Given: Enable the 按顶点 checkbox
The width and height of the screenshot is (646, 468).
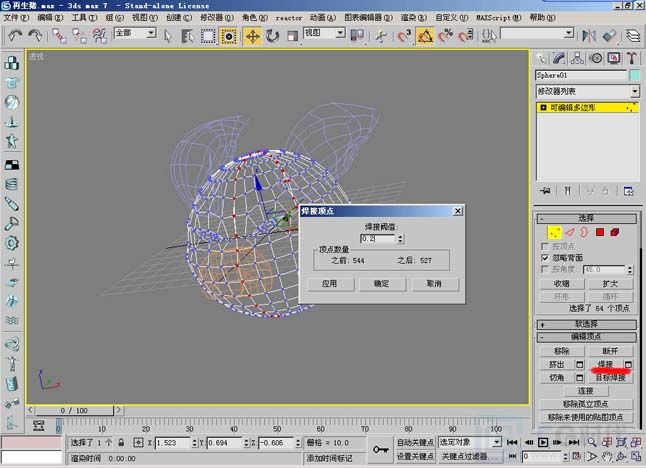Looking at the screenshot, I should [545, 246].
